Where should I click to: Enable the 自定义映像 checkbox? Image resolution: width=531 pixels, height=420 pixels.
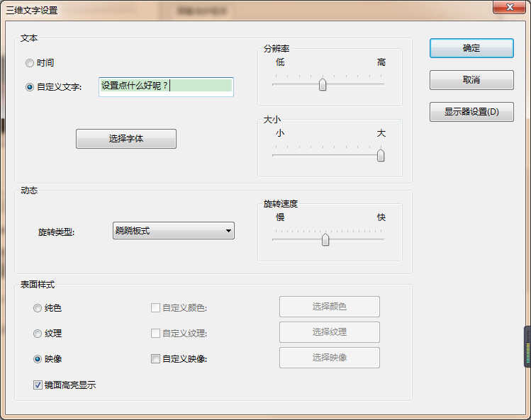click(155, 359)
